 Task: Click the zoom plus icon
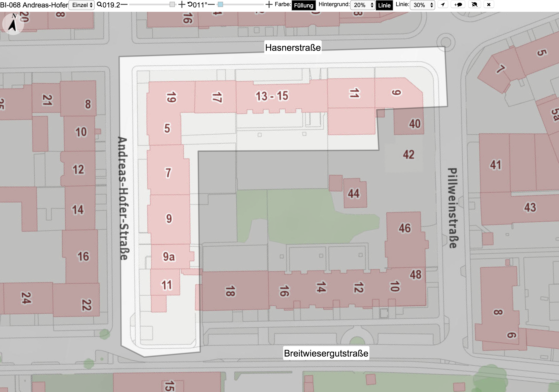[182, 5]
